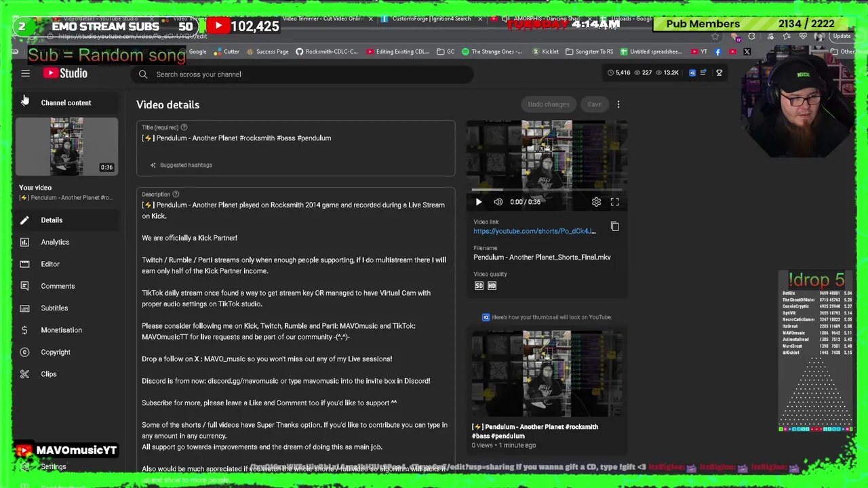Screen dimensions: 868x488
Task: Click the vidIQ icon beside thumbnail preview text
Action: pyautogui.click(x=486, y=317)
